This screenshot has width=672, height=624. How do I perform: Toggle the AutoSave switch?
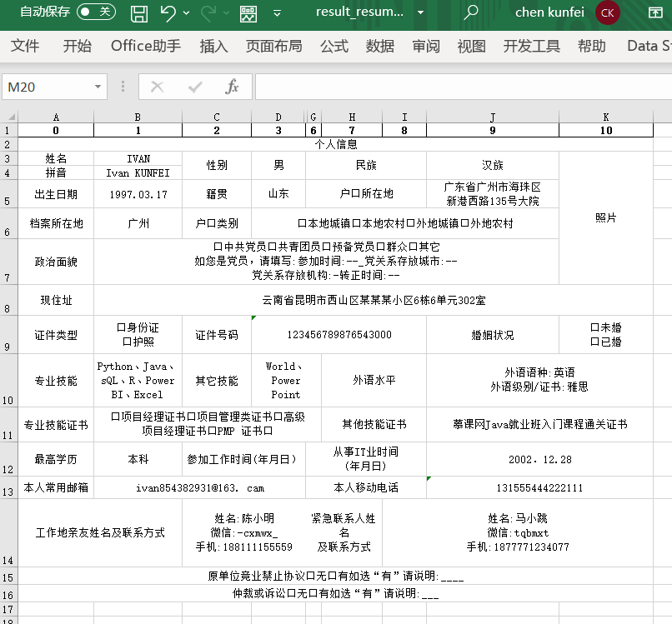[96, 12]
